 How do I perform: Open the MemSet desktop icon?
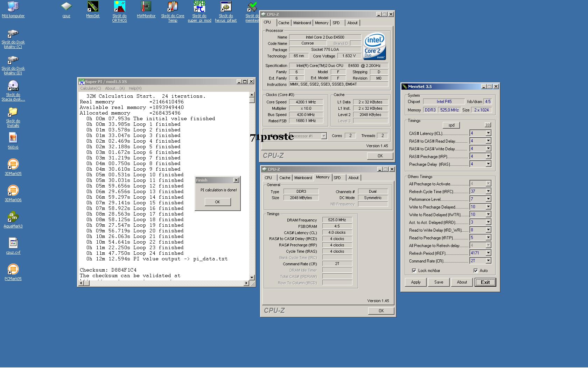[93, 9]
